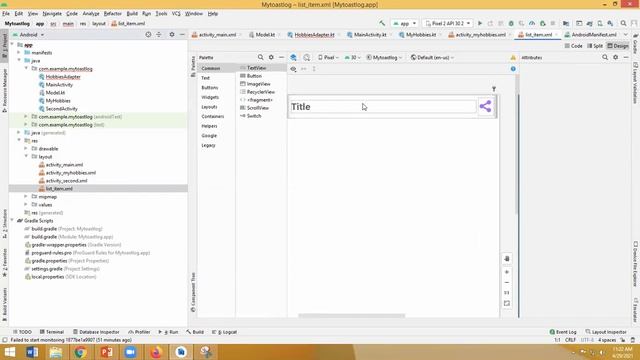
Task: Click the share icon in the layout preview
Action: pos(485,107)
